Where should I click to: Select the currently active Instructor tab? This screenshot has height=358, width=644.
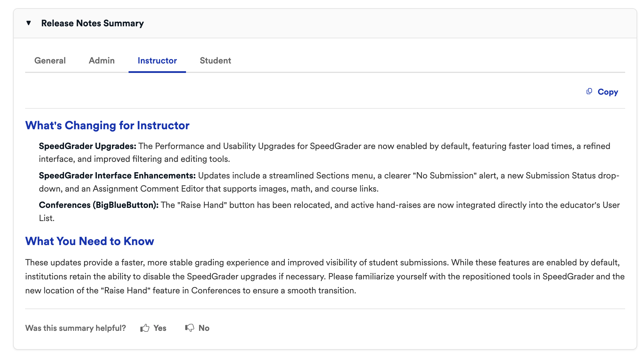pyautogui.click(x=157, y=61)
